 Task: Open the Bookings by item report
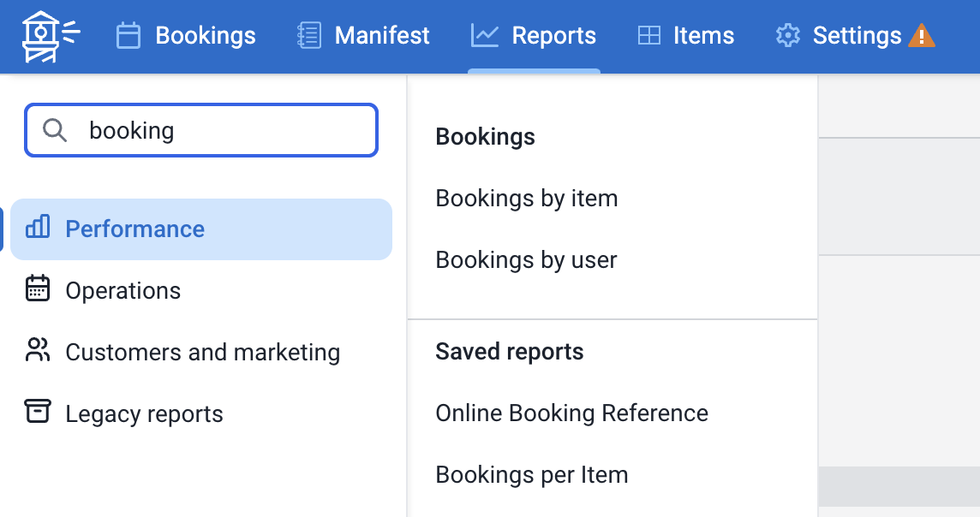(x=526, y=198)
